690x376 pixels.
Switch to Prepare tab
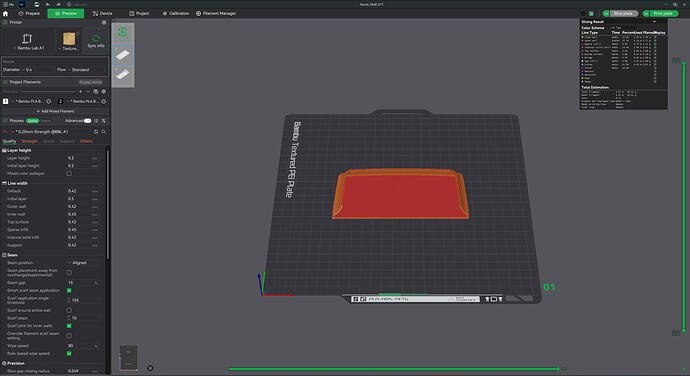point(29,14)
